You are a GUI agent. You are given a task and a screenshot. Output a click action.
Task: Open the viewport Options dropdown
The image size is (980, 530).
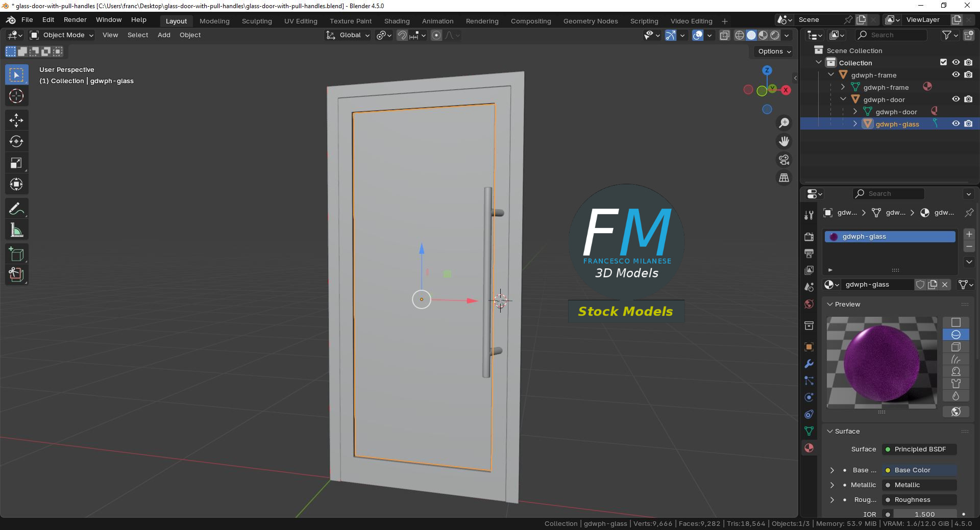coord(774,52)
